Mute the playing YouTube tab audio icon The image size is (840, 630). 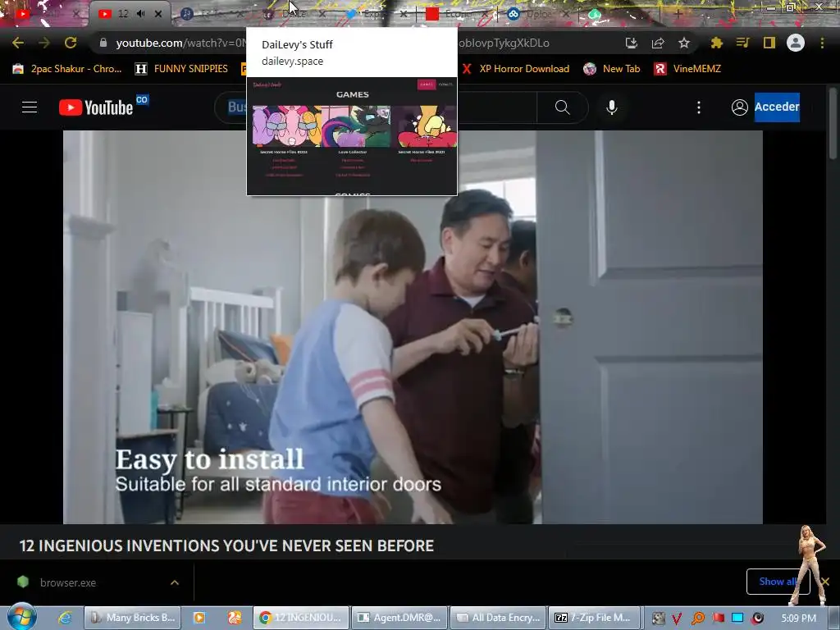point(140,14)
